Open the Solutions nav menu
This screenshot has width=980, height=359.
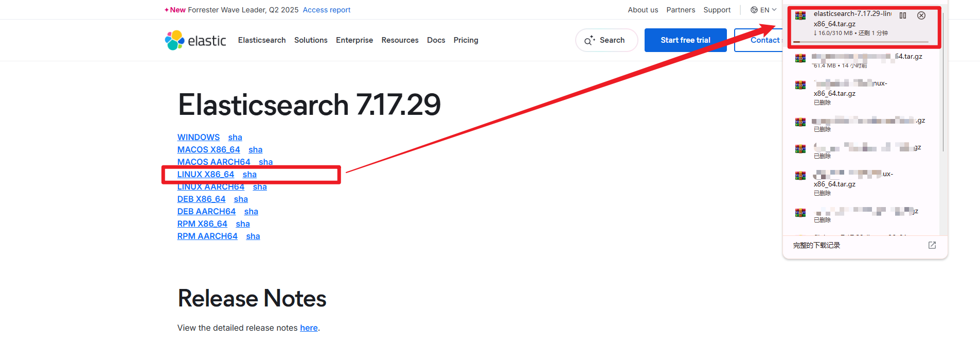[311, 40]
